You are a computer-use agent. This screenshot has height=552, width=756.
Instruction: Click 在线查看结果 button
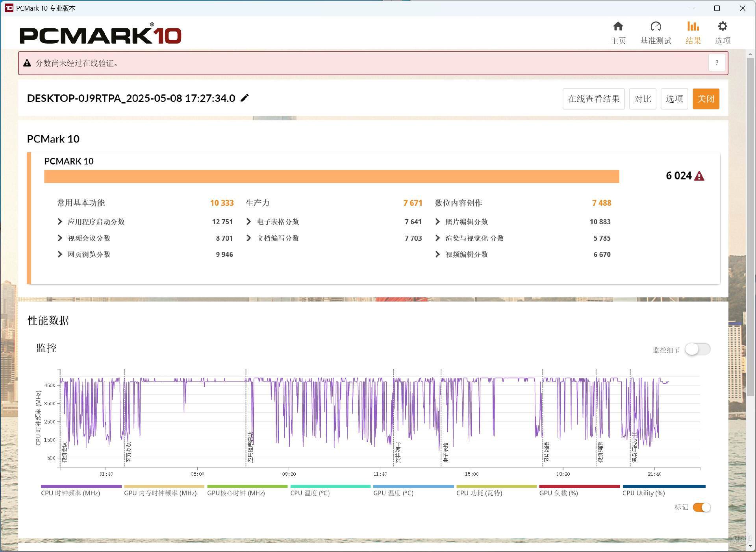point(593,99)
